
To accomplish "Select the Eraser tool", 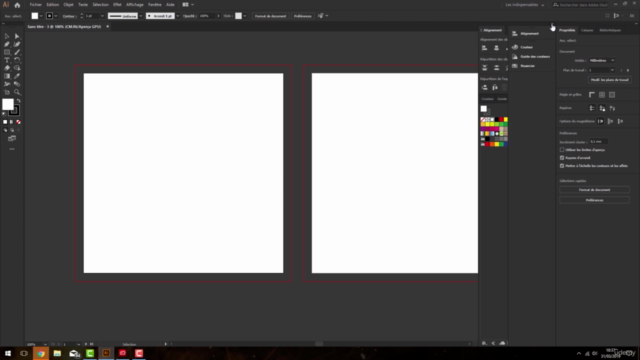I will (7, 68).
